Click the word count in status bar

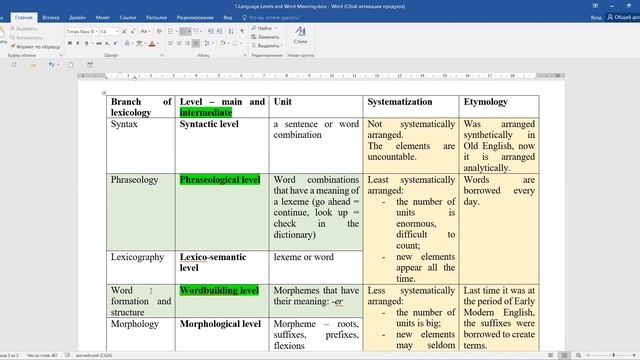[42, 355]
